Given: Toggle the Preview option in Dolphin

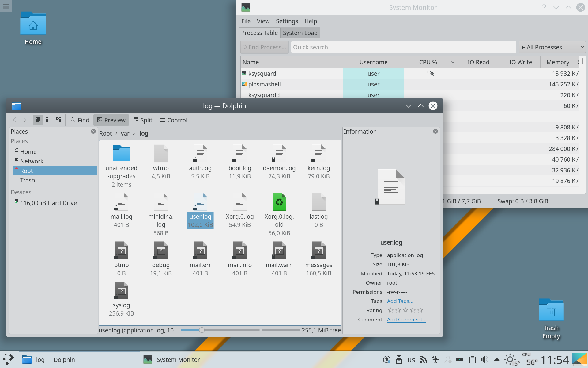Looking at the screenshot, I should [111, 120].
